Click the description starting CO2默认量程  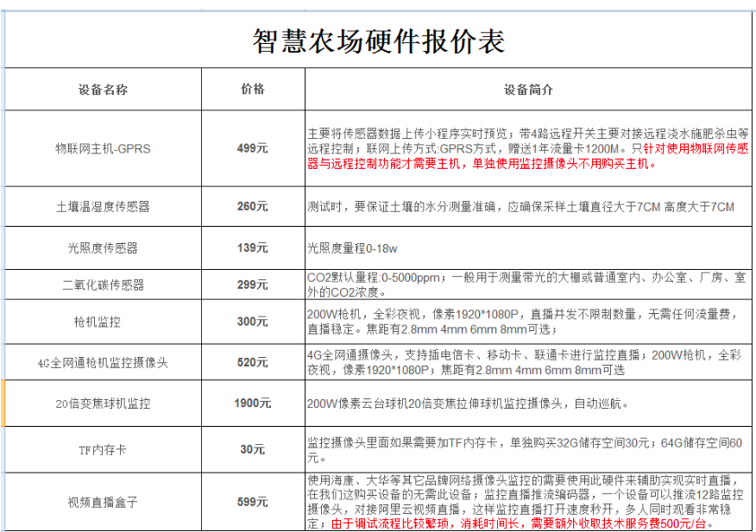pos(528,285)
